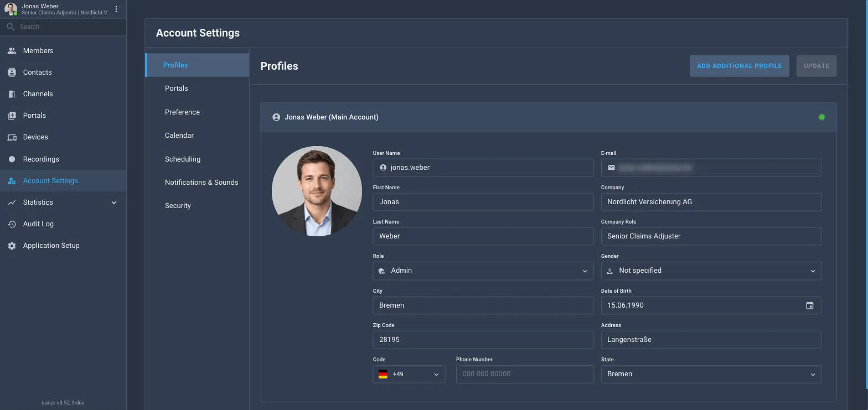This screenshot has height=410, width=868.
Task: Click the Contacts card icon
Action: click(12, 72)
